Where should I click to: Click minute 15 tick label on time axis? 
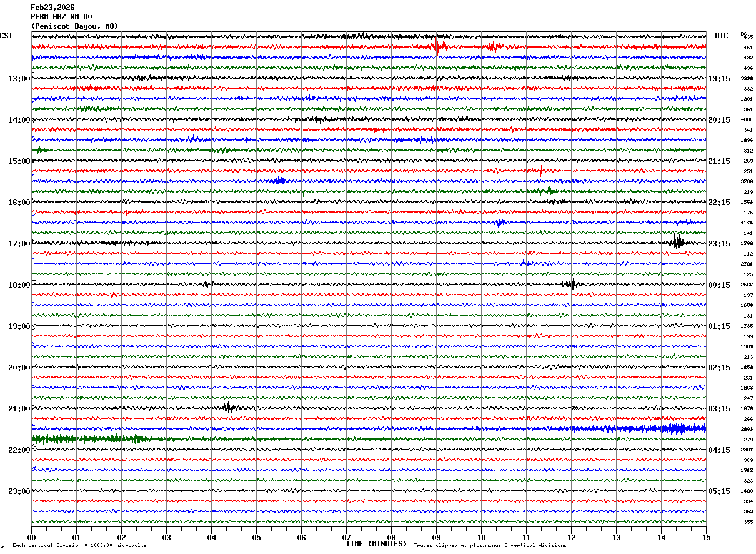point(706,537)
